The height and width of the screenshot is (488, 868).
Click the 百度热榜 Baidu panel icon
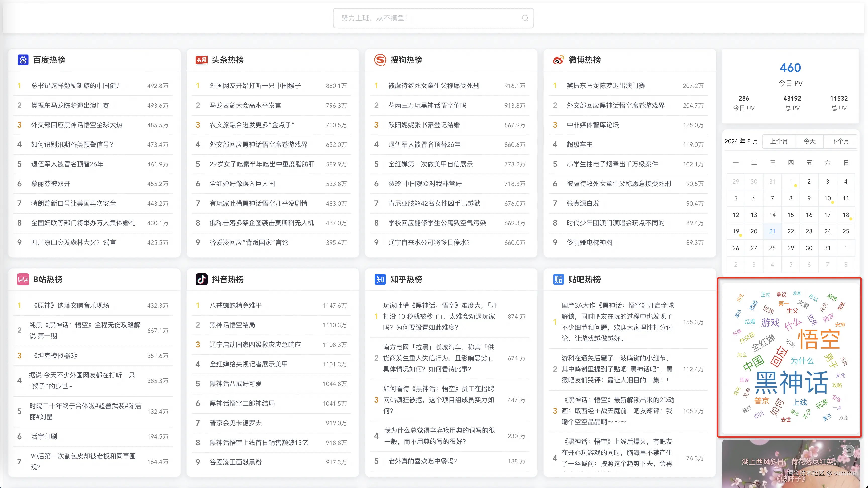click(23, 60)
